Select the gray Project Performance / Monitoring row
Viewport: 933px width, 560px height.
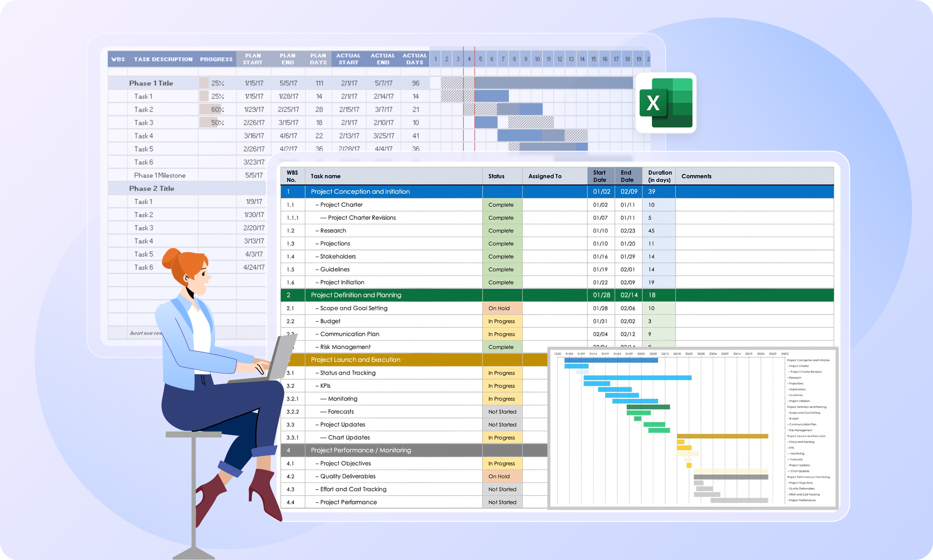414,450
